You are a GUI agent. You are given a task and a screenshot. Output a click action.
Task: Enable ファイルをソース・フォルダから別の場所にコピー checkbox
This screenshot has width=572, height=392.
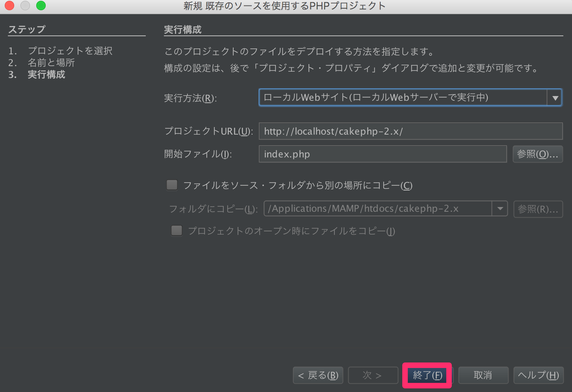click(172, 185)
